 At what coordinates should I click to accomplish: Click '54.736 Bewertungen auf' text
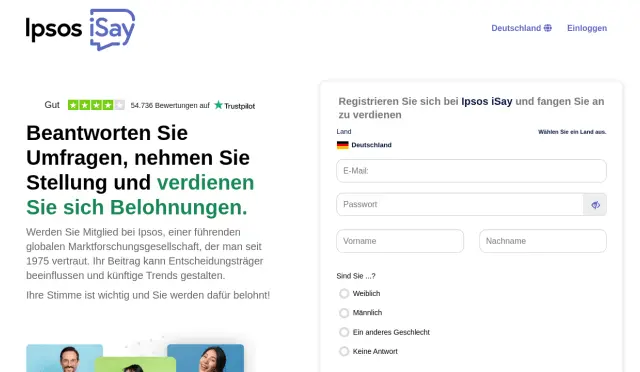tap(170, 105)
